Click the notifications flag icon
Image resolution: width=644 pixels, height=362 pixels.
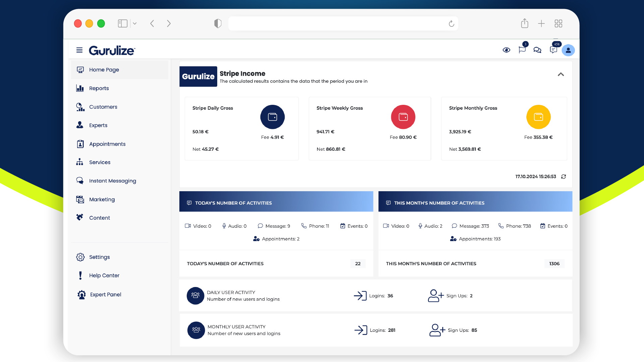pyautogui.click(x=522, y=50)
